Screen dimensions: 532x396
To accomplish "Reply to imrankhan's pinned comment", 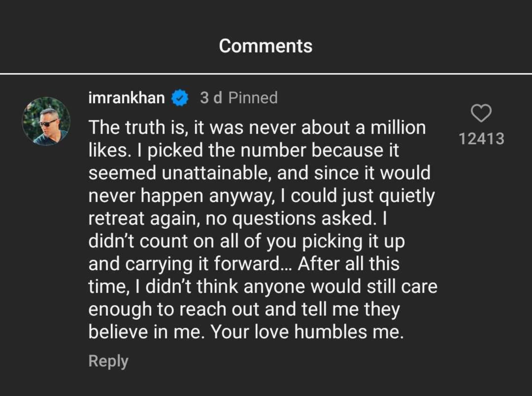I will pyautogui.click(x=108, y=361).
